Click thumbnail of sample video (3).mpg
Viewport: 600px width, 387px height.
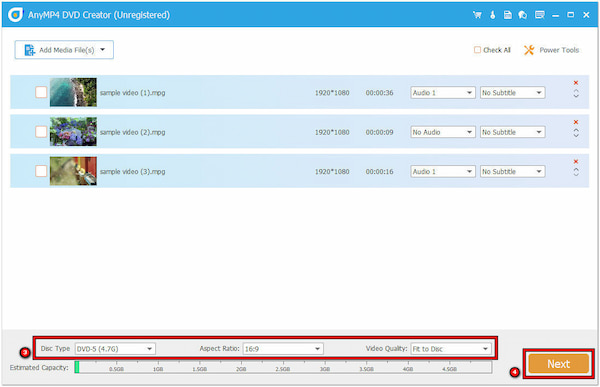tap(73, 171)
